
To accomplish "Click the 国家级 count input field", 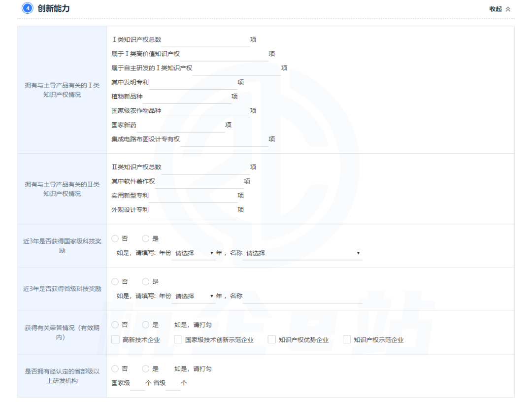I will click(137, 383).
